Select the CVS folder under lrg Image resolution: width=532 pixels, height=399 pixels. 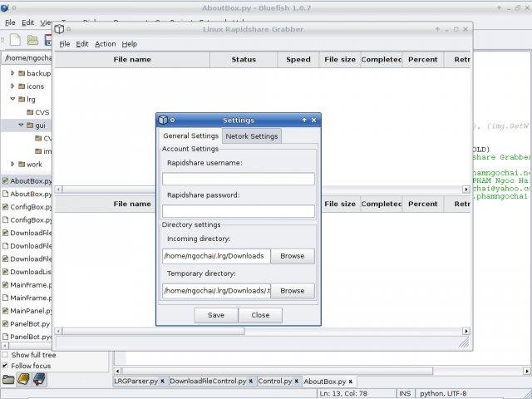38,112
